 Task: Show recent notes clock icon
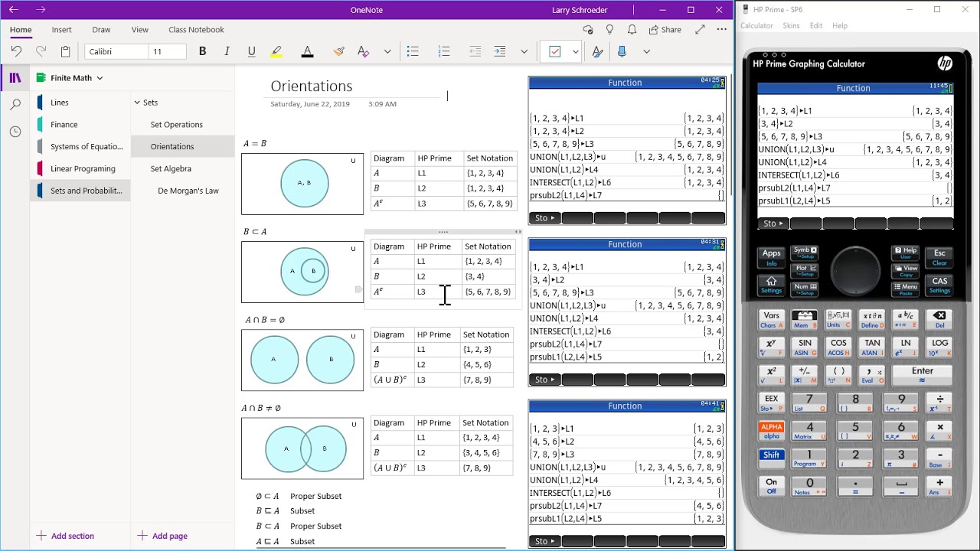15,132
